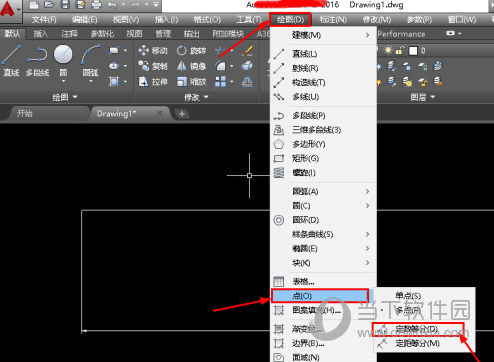
Task: Click the Isolate layer icon in 图层 panel
Action: (391, 66)
